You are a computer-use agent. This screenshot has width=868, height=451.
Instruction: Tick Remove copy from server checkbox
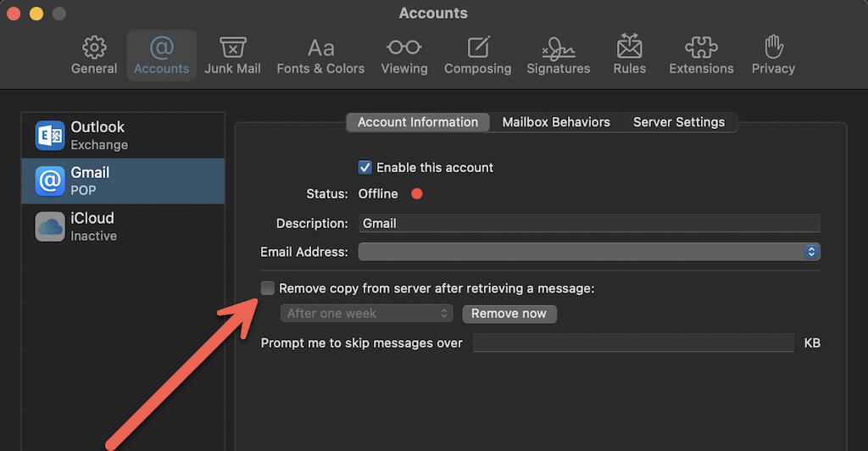(x=267, y=287)
